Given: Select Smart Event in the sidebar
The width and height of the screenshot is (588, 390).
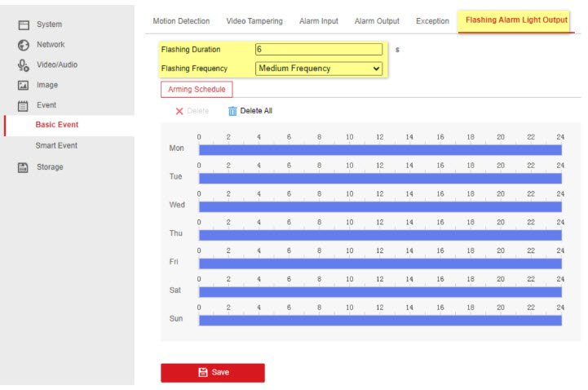Looking at the screenshot, I should point(56,146).
